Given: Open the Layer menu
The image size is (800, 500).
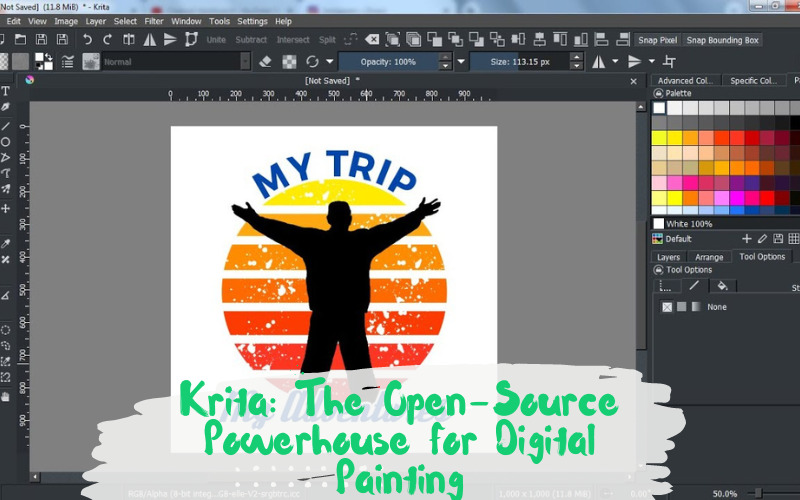Looking at the screenshot, I should click(95, 21).
